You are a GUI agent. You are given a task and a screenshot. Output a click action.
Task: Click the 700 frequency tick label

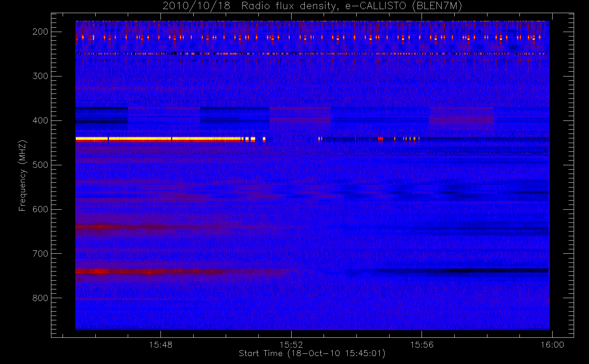pyautogui.click(x=40, y=254)
